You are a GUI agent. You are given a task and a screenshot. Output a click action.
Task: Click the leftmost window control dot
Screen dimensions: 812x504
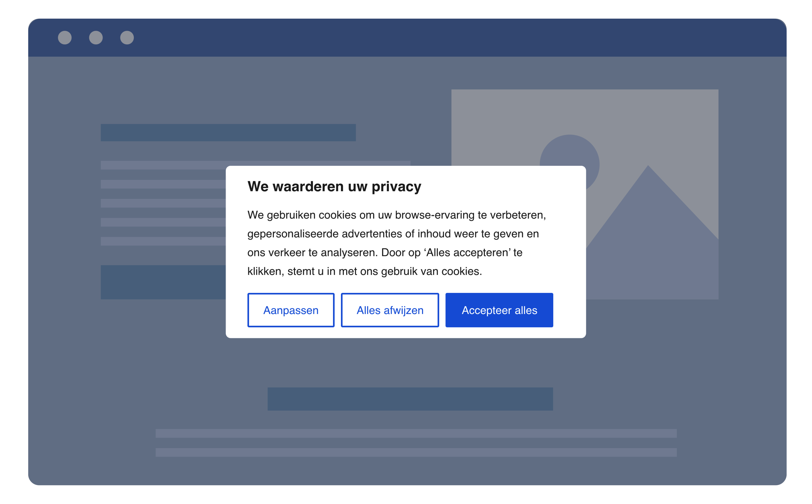tap(65, 38)
